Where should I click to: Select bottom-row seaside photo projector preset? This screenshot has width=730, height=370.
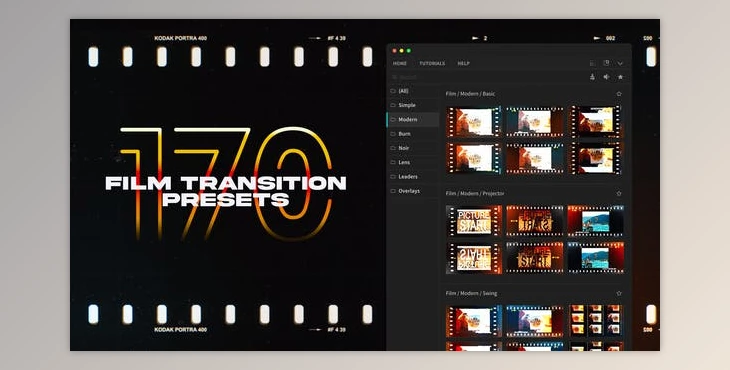(x=595, y=257)
